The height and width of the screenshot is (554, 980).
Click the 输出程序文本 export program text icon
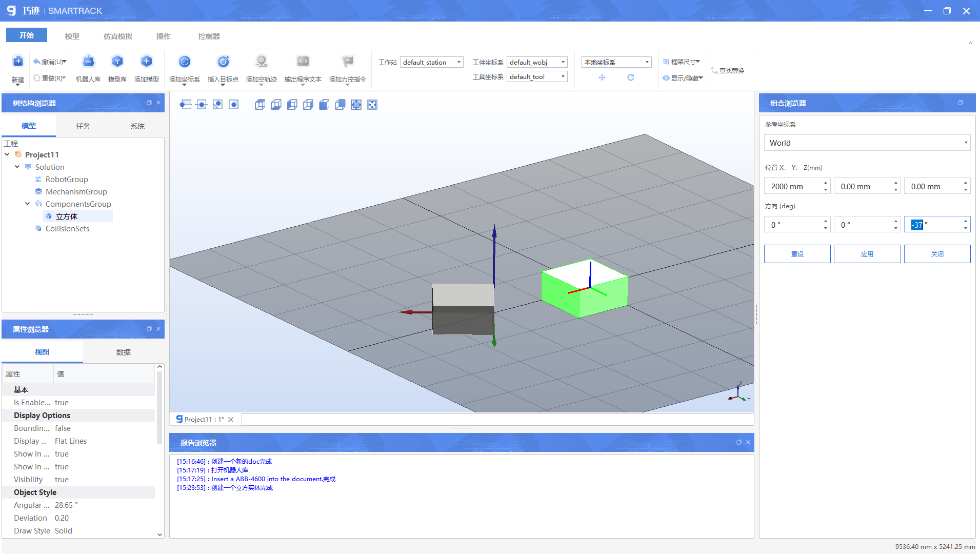(303, 62)
